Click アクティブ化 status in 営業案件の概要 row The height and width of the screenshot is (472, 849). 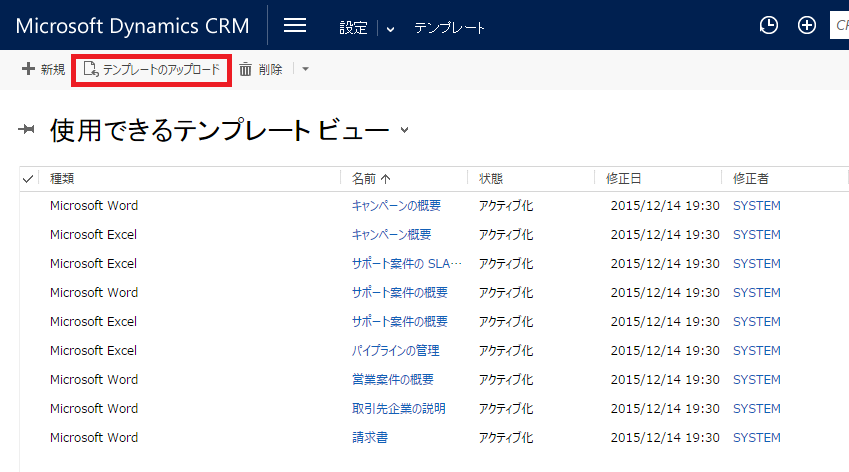pos(506,379)
